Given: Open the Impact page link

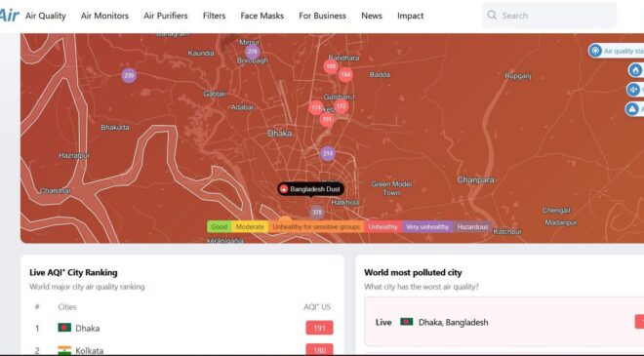Looking at the screenshot, I should click(410, 16).
